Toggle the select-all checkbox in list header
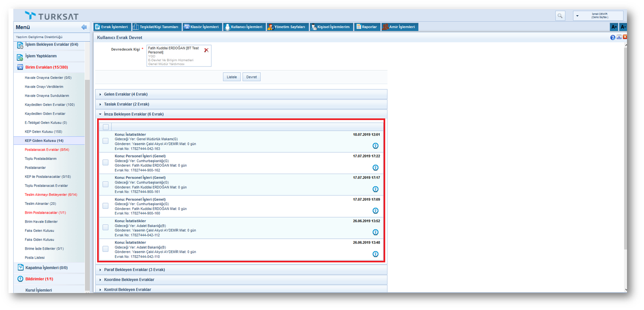The width and height of the screenshot is (644, 310). coord(106,127)
